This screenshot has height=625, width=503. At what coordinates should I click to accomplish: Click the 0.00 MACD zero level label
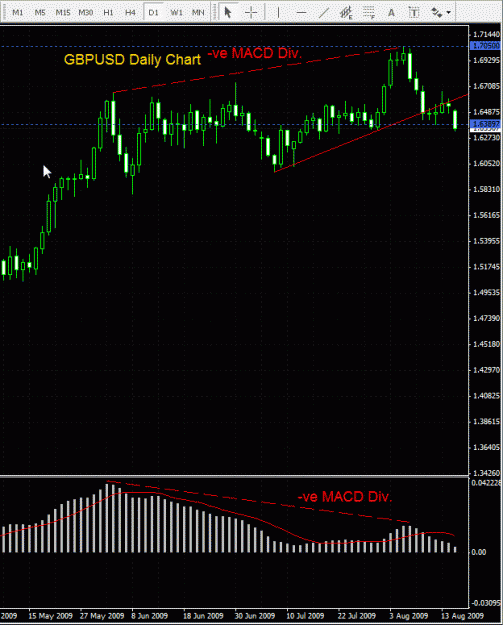[x=479, y=552]
